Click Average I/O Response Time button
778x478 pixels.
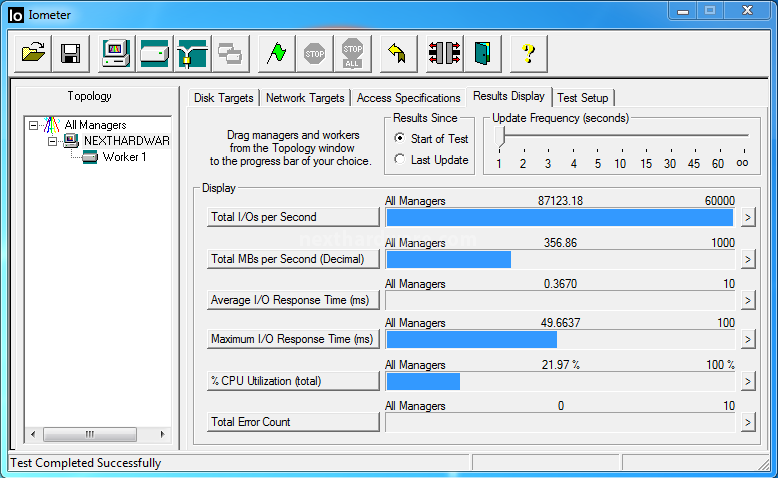tap(293, 300)
